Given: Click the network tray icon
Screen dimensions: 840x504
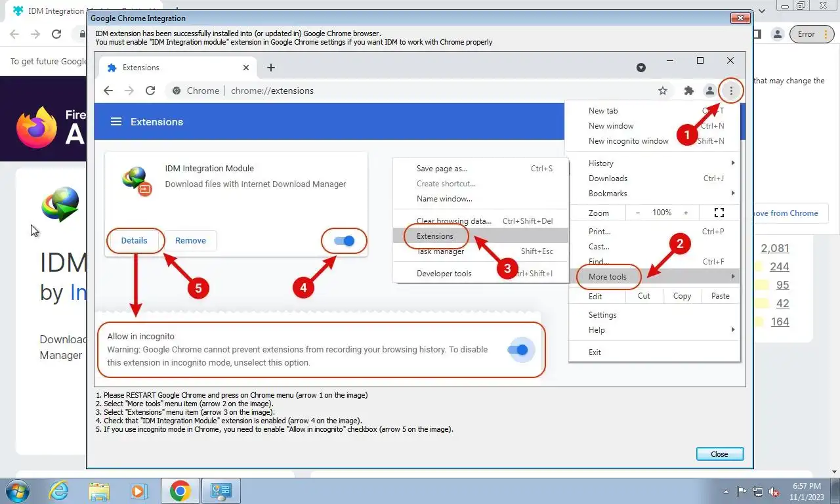Looking at the screenshot, I should 758,492.
